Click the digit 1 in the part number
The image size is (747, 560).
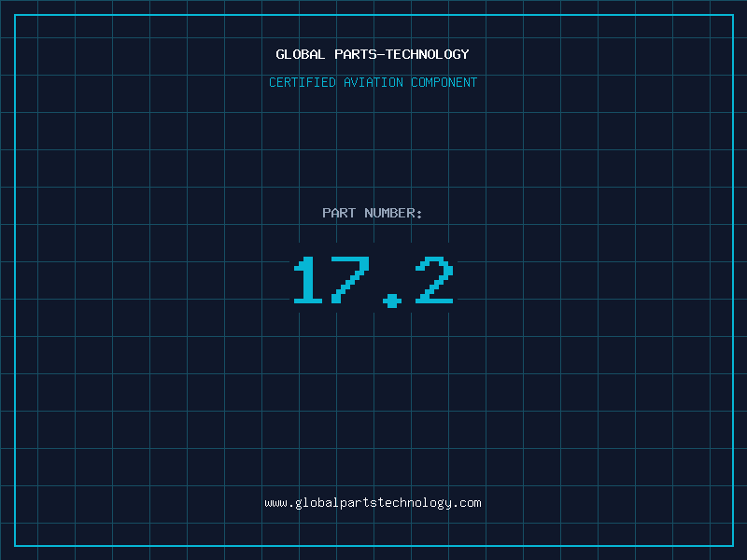coord(307,281)
